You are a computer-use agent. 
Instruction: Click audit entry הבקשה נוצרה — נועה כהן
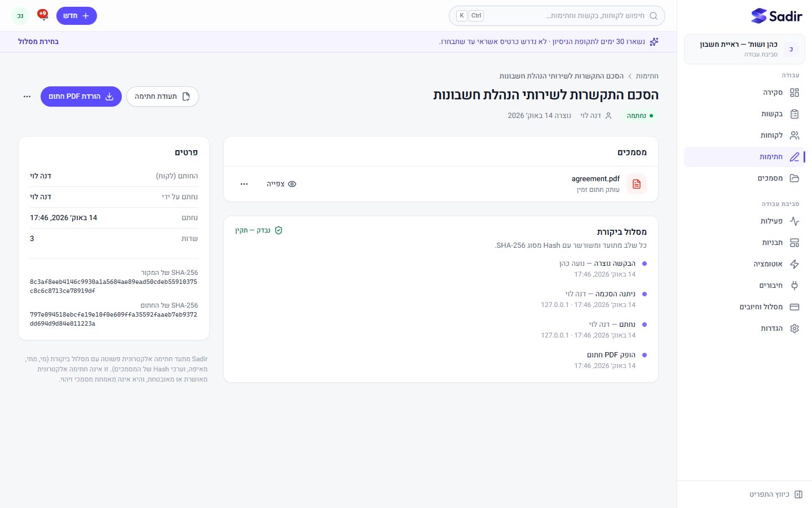click(597, 264)
